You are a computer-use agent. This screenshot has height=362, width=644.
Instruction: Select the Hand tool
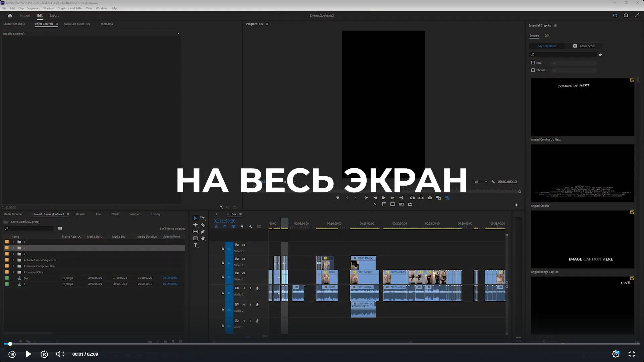click(203, 239)
